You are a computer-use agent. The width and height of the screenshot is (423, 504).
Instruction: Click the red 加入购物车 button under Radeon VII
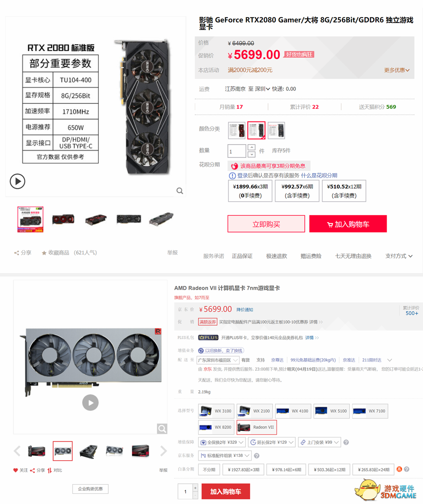click(x=226, y=492)
